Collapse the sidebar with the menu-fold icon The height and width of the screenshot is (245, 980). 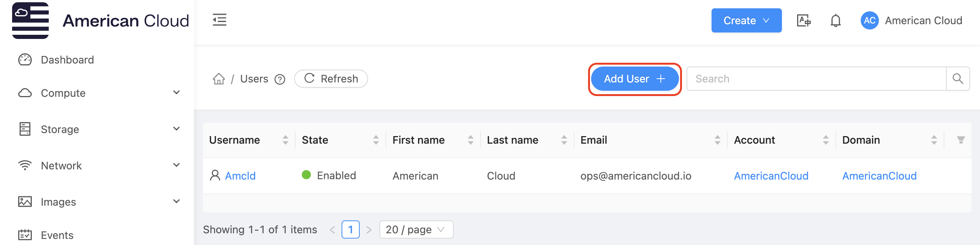[x=220, y=20]
